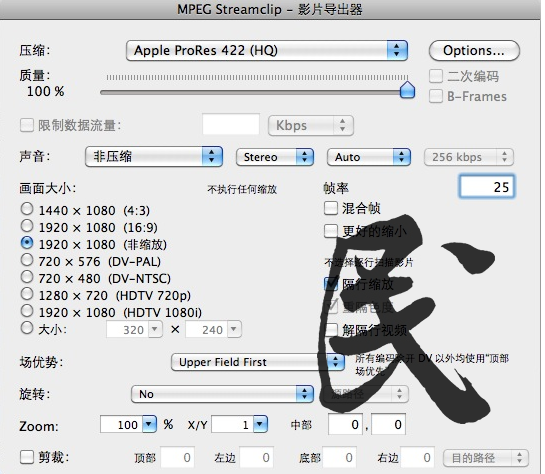This screenshot has height=474, width=545.
Task: Select the 大小 custom size radio button
Action: click(27, 328)
